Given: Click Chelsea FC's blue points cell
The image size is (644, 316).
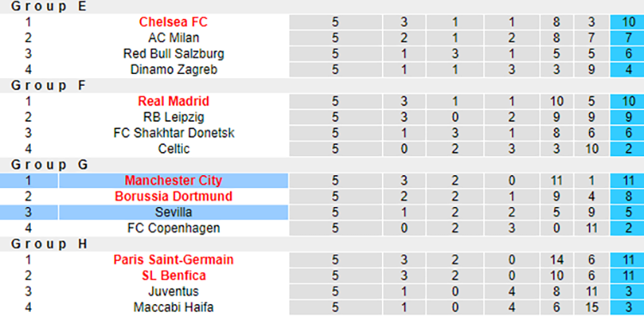Looking at the screenshot, I should (x=627, y=21).
